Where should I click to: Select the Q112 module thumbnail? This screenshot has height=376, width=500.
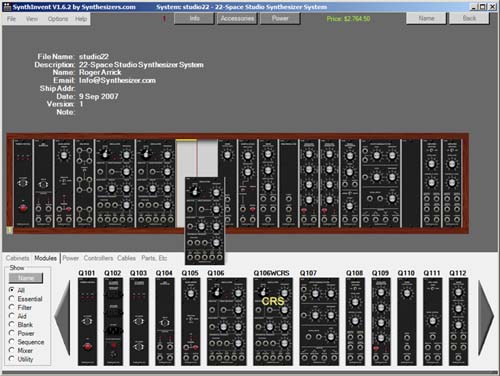[x=458, y=322]
